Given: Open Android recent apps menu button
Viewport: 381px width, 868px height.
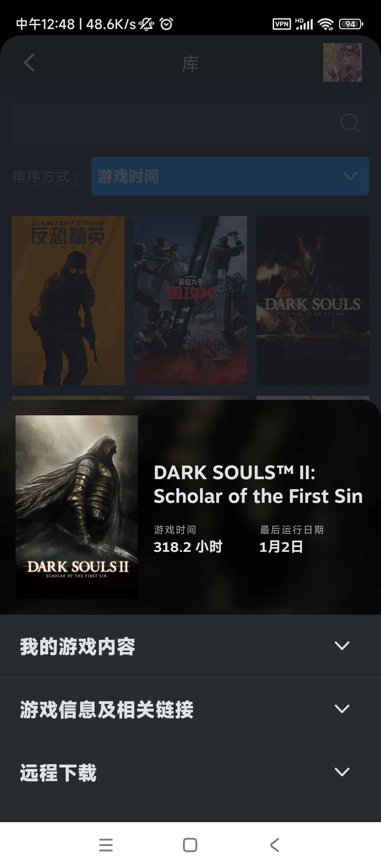Looking at the screenshot, I should (x=106, y=845).
